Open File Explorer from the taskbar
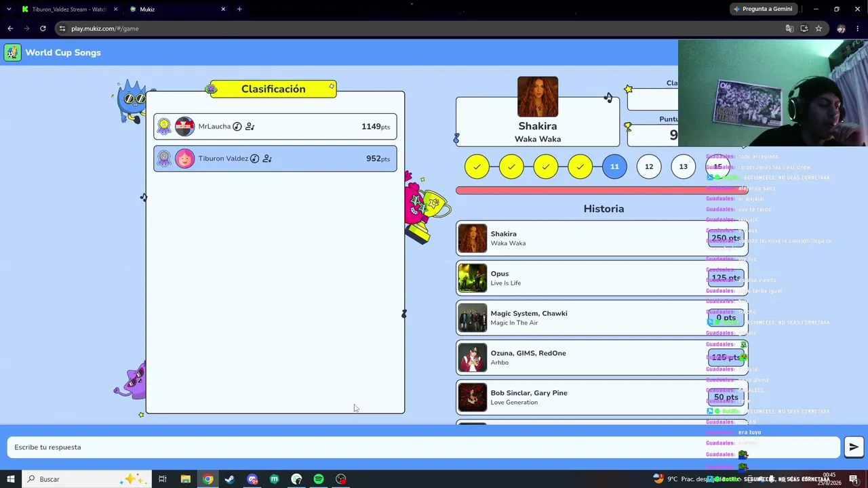The width and height of the screenshot is (868, 488). (x=185, y=479)
